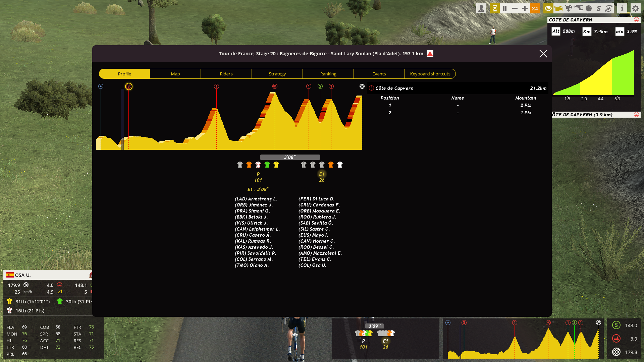This screenshot has height=362, width=644.
Task: Click the red triangle stage type icon
Action: [x=430, y=54]
